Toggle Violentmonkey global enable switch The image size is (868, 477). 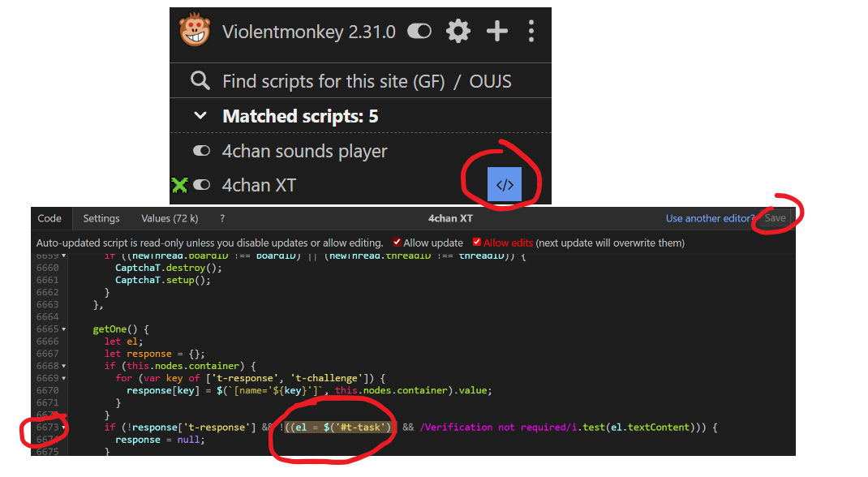click(419, 32)
